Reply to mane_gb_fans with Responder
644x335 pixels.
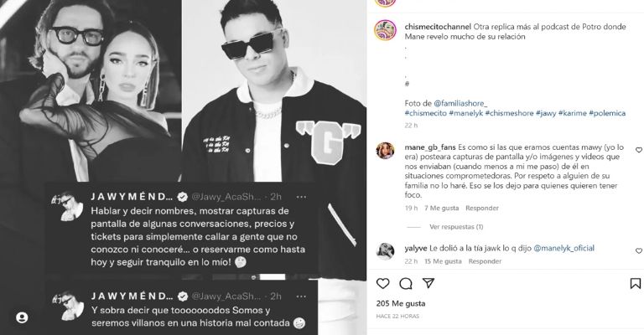coord(482,209)
